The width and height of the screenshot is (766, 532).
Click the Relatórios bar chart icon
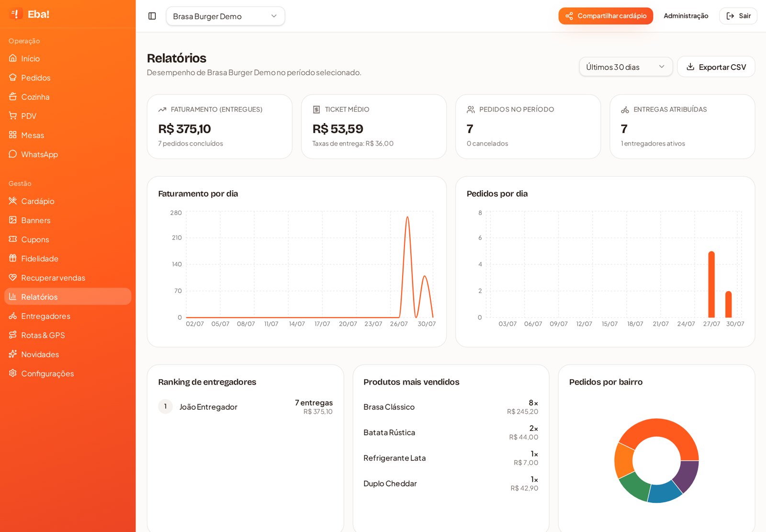point(13,296)
